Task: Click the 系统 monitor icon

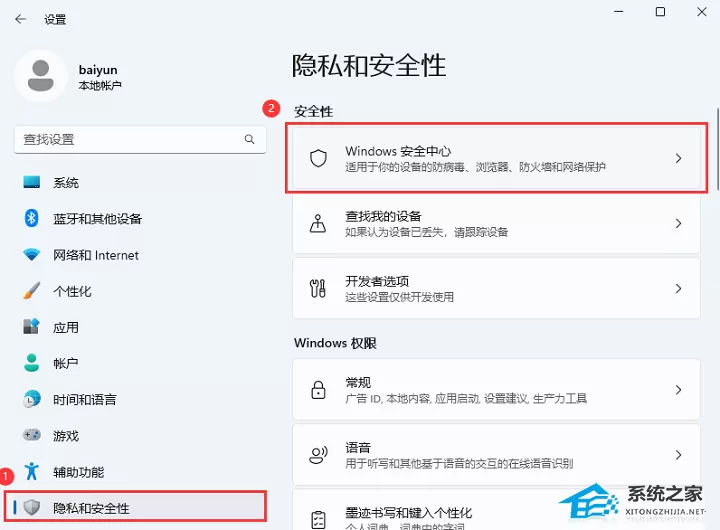Action: pos(32,182)
